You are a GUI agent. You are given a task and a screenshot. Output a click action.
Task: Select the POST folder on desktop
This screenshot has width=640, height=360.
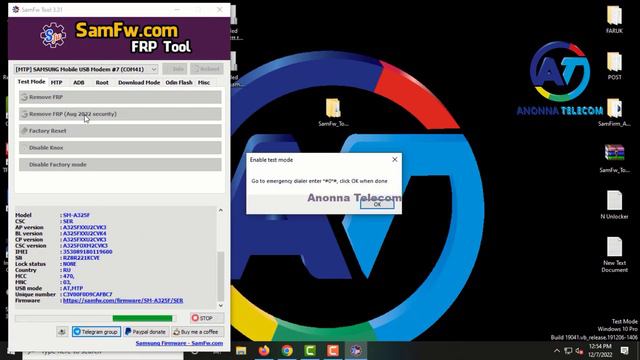point(614,66)
